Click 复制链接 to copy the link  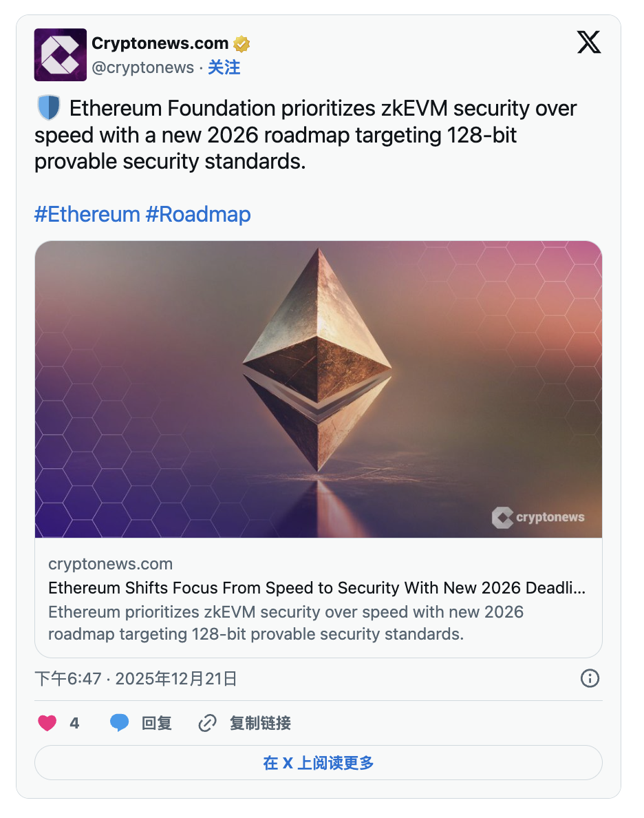point(260,723)
